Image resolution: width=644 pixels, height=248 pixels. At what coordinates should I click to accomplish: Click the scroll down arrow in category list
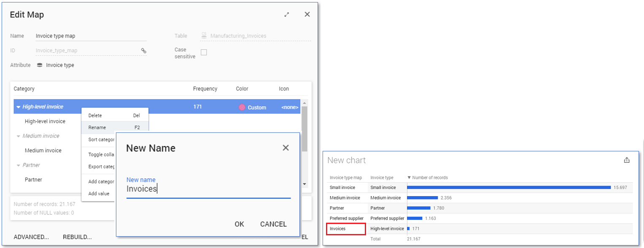coord(304,184)
